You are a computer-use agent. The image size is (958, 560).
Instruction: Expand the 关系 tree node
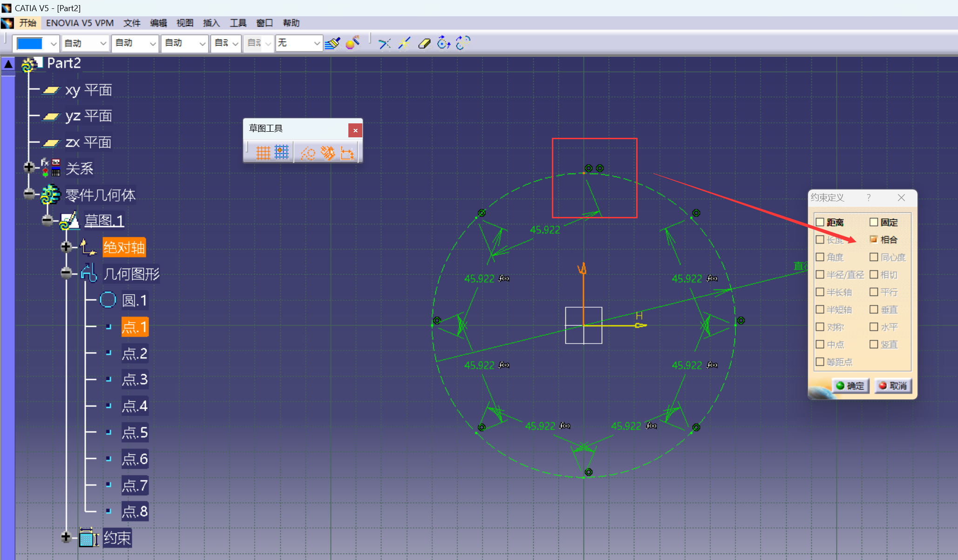[x=29, y=167]
